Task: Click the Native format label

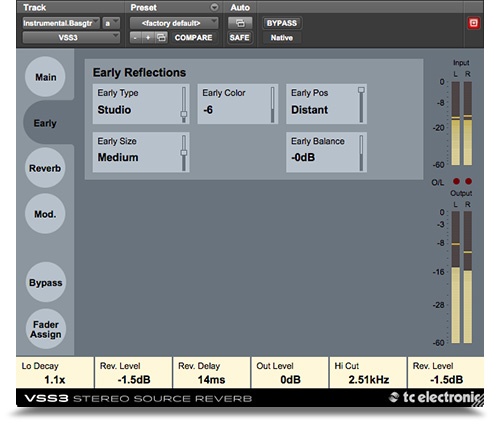Action: point(282,38)
